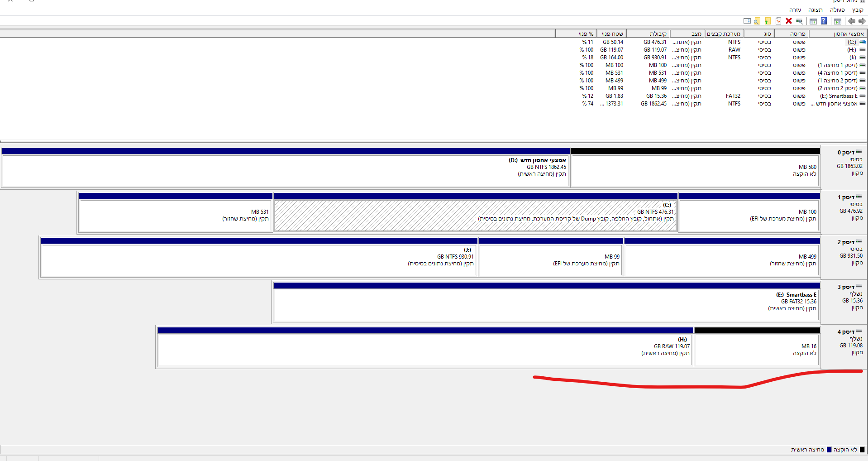Screen dimensions: 868x461
Task: Select the (H:) volume icon in list
Action: 863,50
